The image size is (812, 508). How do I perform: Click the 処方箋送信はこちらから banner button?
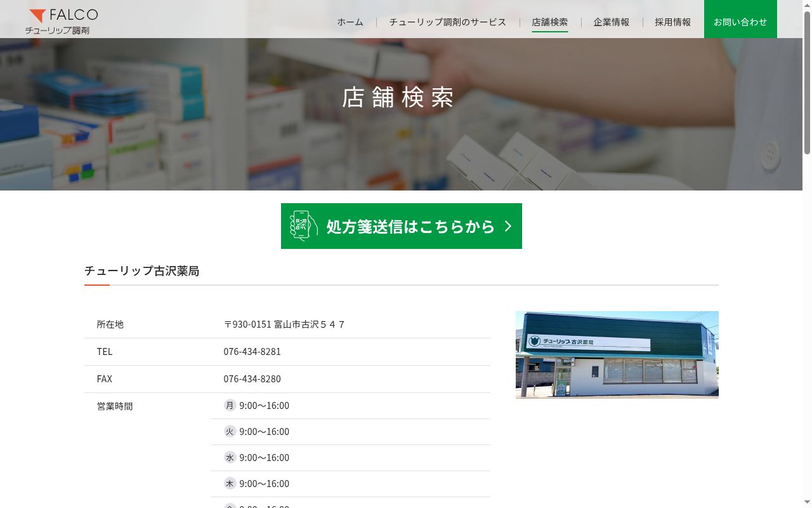coord(402,226)
